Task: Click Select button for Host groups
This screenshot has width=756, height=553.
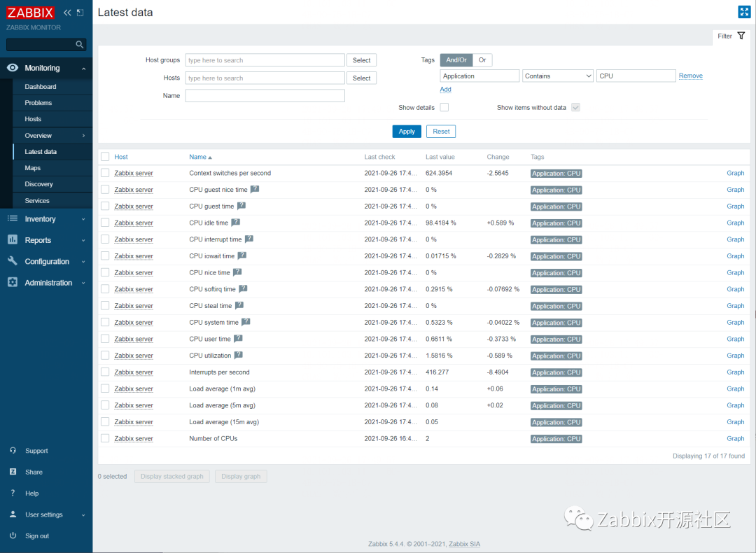Action: coord(361,59)
